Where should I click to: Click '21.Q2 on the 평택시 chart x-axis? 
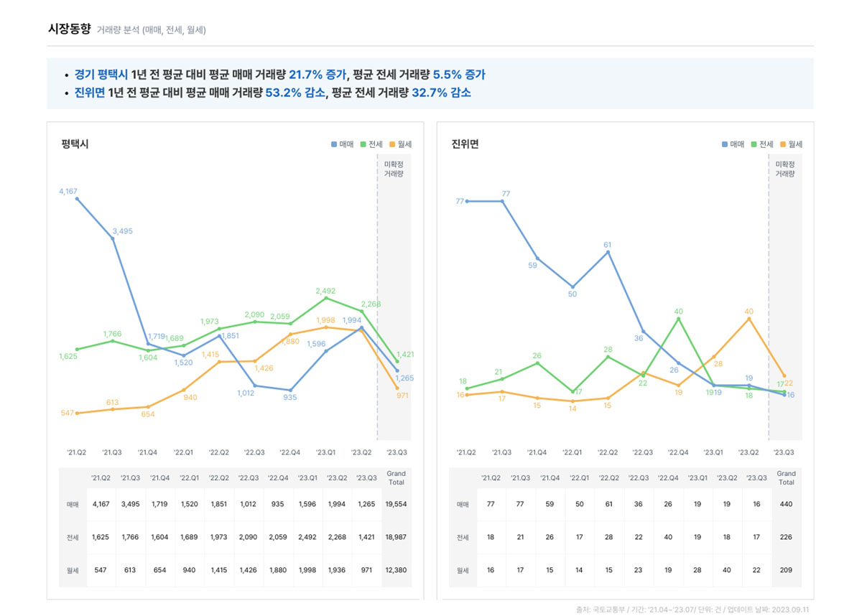77,453
